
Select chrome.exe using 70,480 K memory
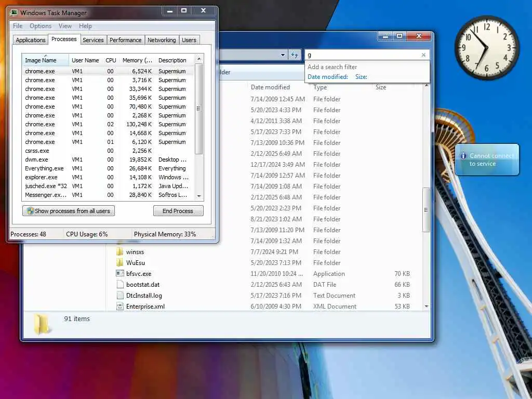point(109,107)
